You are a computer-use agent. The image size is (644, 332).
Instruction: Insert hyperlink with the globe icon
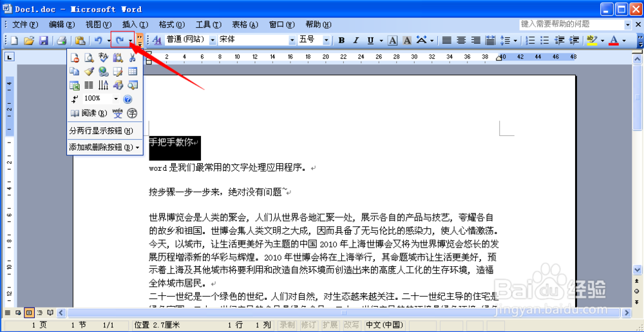[103, 72]
